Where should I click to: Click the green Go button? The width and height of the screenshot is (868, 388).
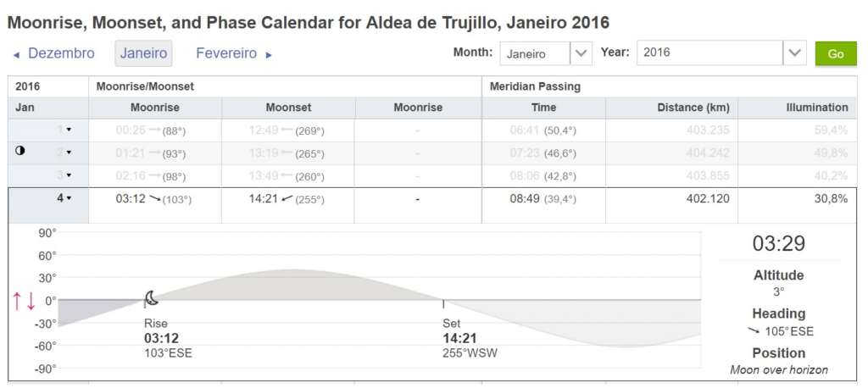(835, 53)
